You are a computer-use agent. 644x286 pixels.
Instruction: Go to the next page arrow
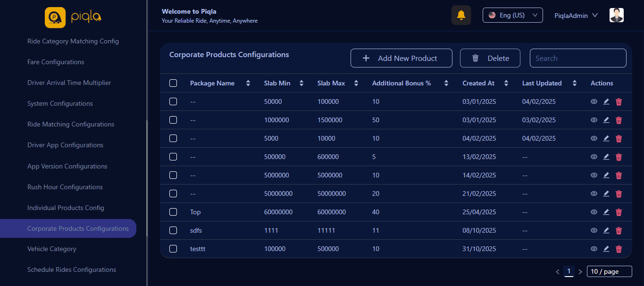tap(580, 272)
